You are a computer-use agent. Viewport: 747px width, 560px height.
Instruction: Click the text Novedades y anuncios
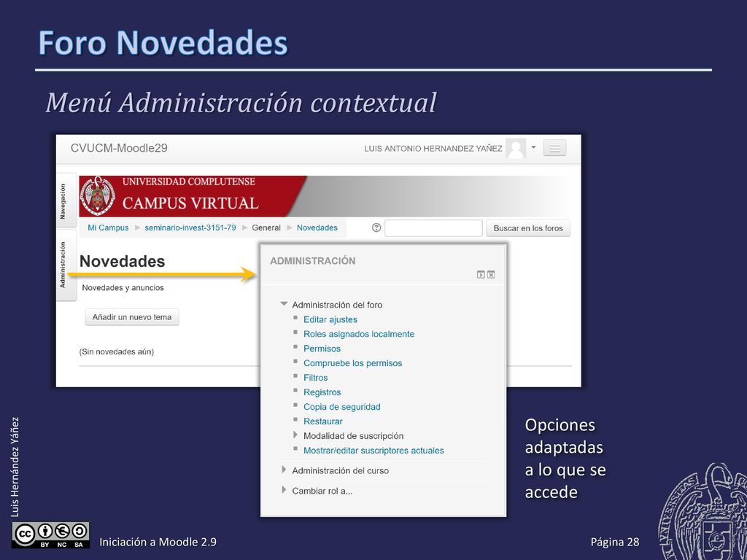pos(123,287)
